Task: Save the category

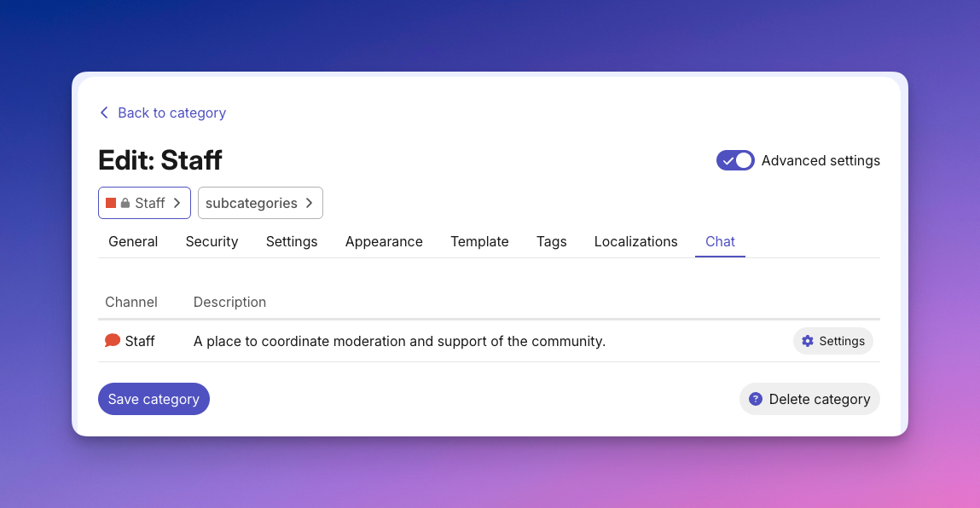Action: [x=154, y=399]
